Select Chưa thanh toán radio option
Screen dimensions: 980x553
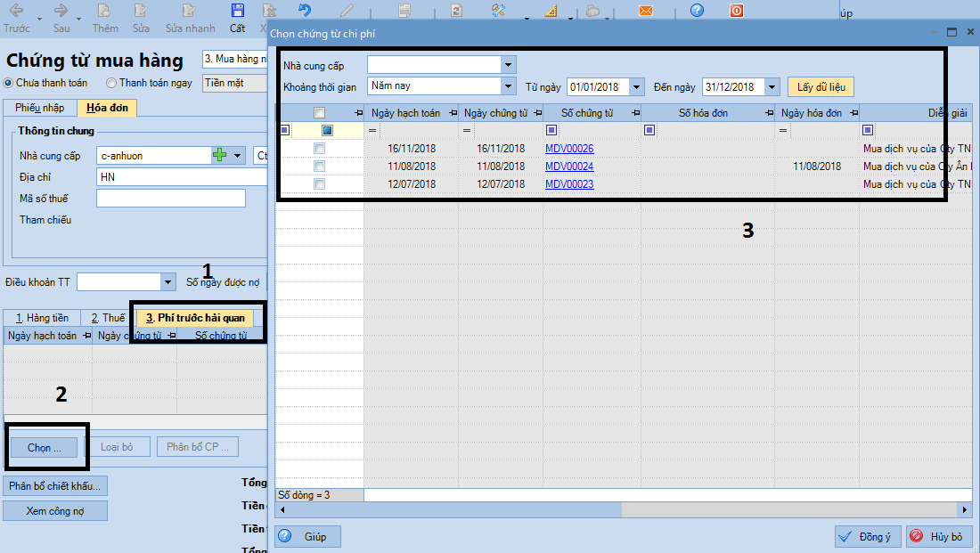click(8, 83)
